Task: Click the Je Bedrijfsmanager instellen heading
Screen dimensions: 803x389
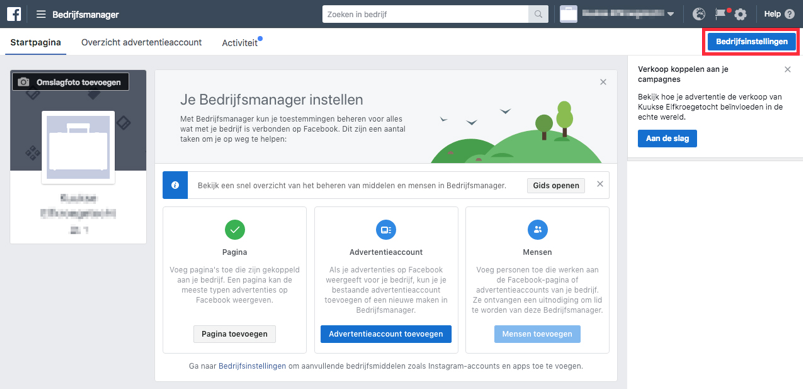Action: pyautogui.click(x=271, y=99)
